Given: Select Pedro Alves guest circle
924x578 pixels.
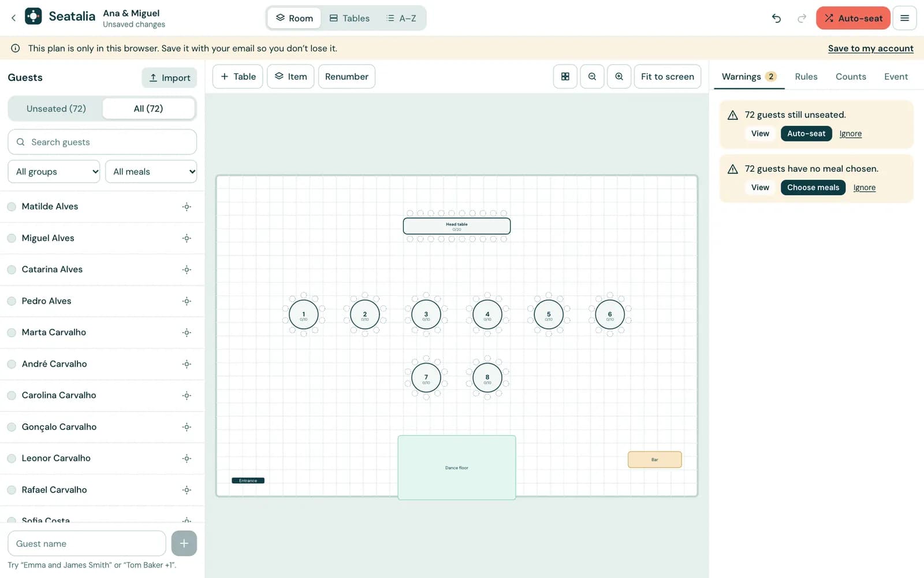Looking at the screenshot, I should click(x=12, y=301).
